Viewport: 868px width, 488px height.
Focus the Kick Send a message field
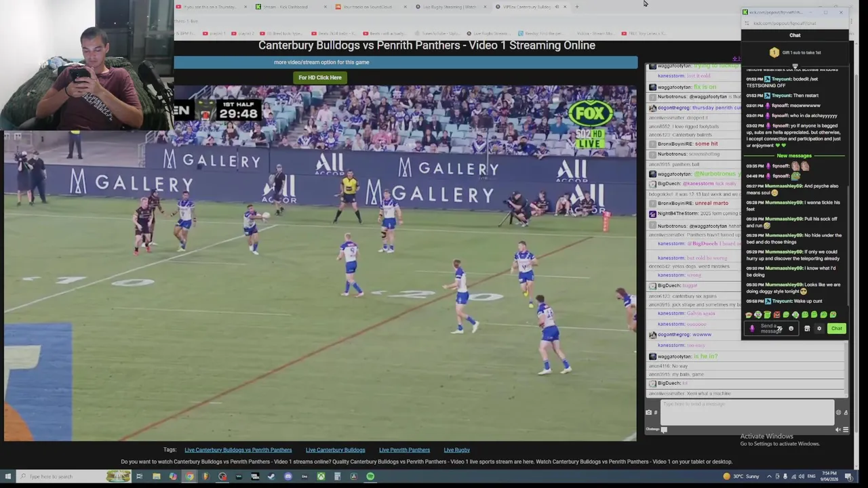click(x=771, y=329)
